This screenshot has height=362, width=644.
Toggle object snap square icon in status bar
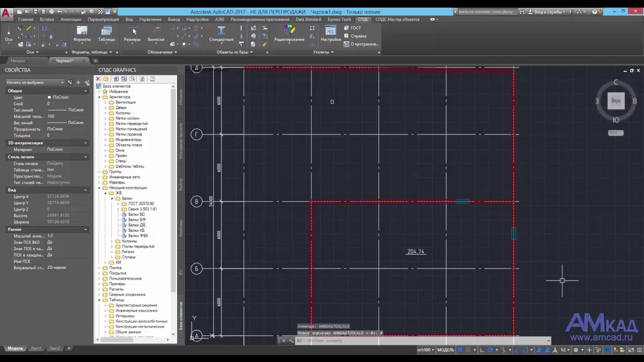pyautogui.click(x=525, y=350)
